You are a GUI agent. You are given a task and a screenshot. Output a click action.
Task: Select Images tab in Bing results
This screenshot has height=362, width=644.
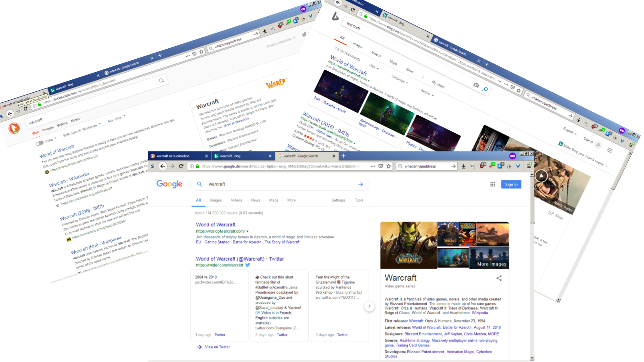(x=358, y=45)
